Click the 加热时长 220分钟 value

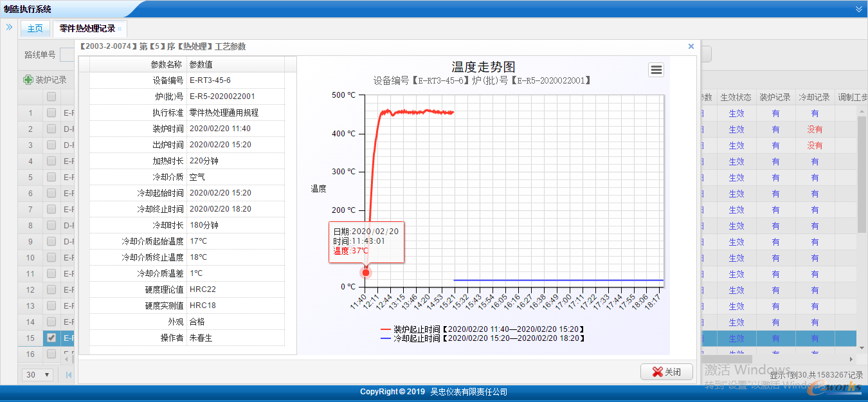[204, 161]
